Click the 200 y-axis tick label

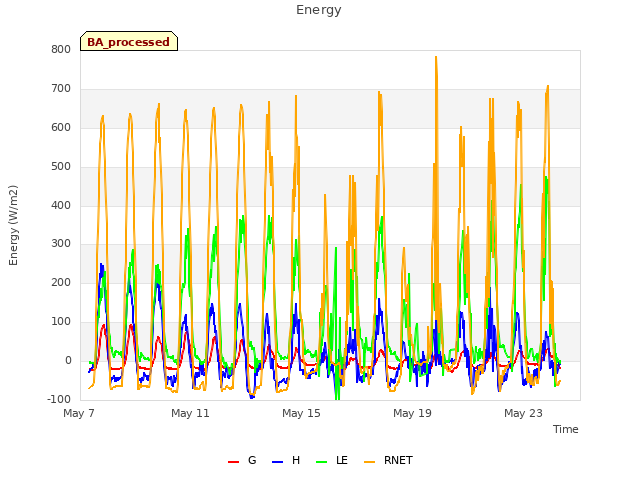click(61, 282)
